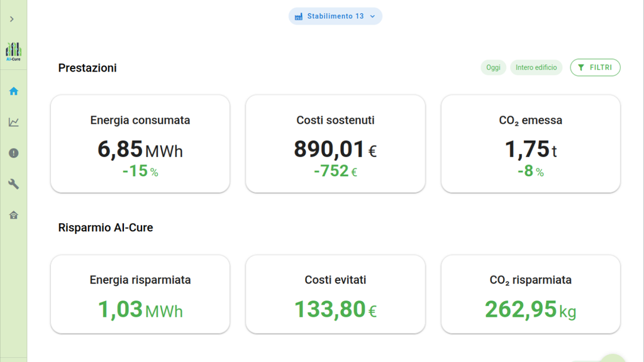Image resolution: width=644 pixels, height=362 pixels.
Task: Click the CO₂ risparmiata card
Action: point(530,294)
